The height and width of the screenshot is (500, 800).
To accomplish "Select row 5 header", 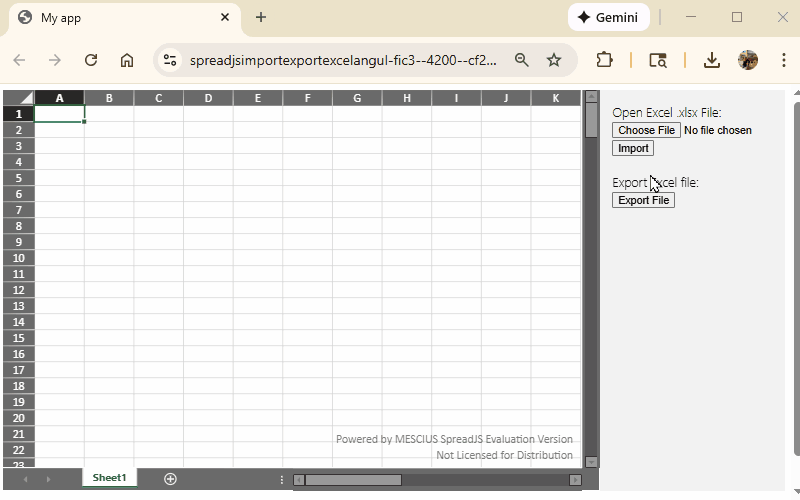I will [x=18, y=178].
